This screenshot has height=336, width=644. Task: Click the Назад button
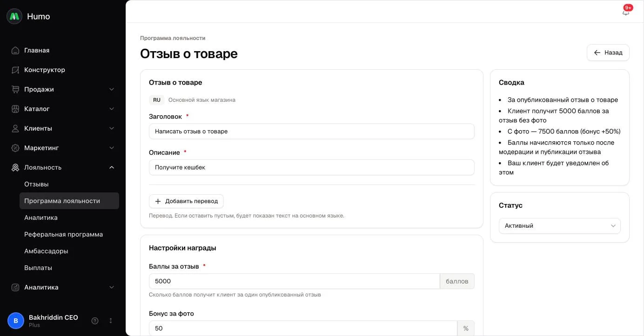608,53
